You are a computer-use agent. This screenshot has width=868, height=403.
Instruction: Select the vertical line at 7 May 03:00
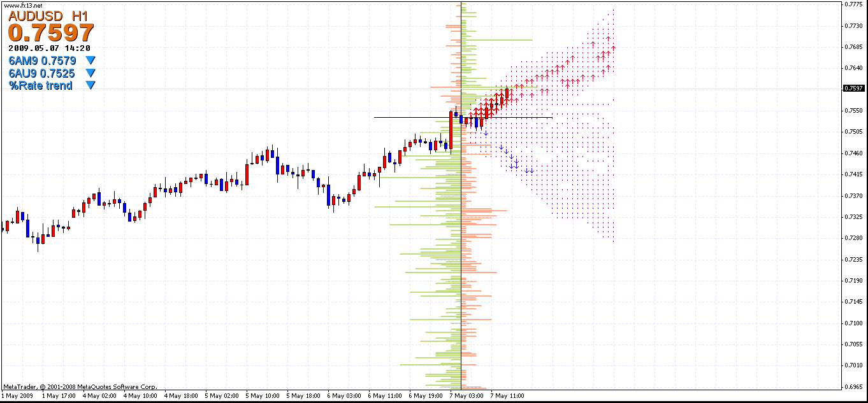point(461,286)
